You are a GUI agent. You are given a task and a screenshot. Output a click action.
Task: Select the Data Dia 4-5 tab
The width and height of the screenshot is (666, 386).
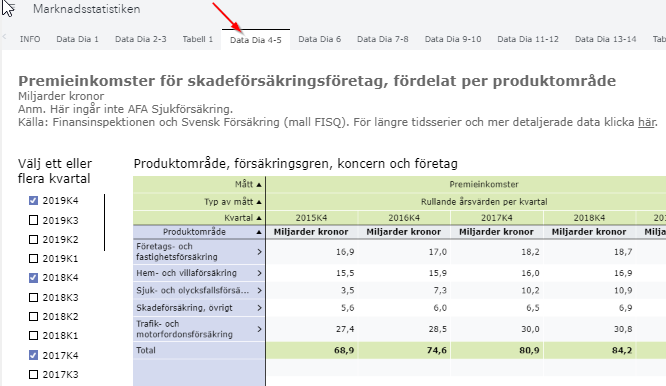(x=256, y=40)
